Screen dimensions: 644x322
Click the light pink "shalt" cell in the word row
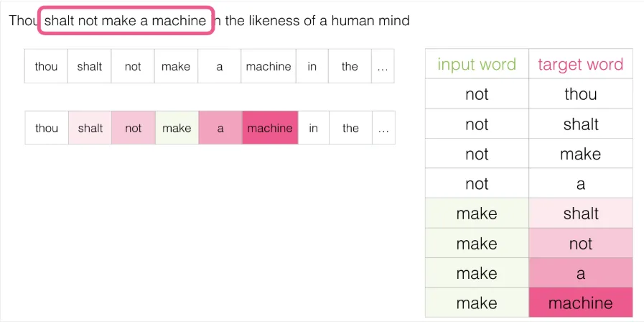pos(90,129)
